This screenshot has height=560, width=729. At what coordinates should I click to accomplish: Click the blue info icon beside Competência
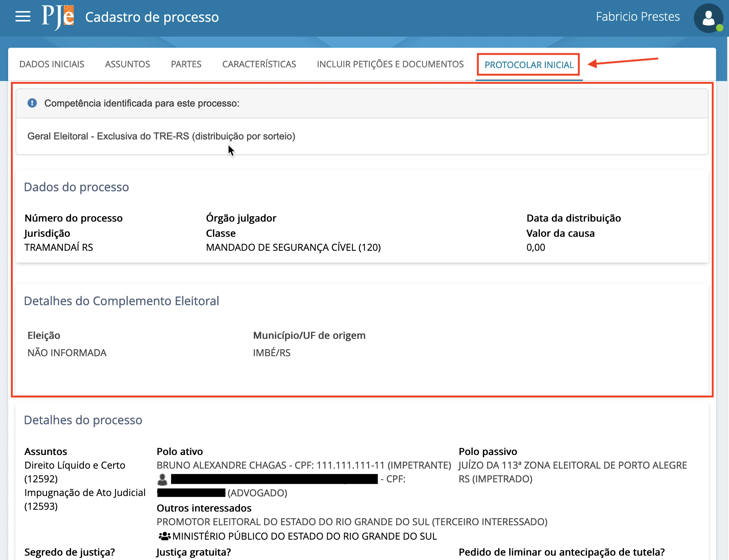pyautogui.click(x=32, y=103)
